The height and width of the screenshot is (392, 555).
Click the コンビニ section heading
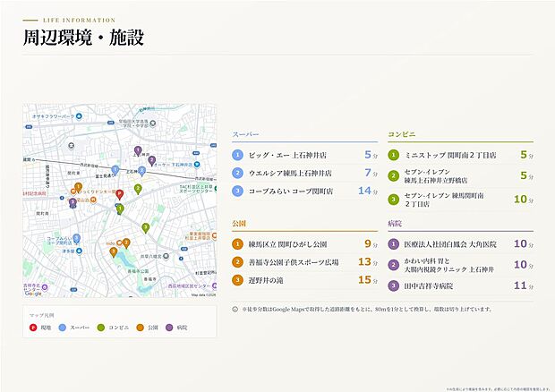(x=401, y=134)
